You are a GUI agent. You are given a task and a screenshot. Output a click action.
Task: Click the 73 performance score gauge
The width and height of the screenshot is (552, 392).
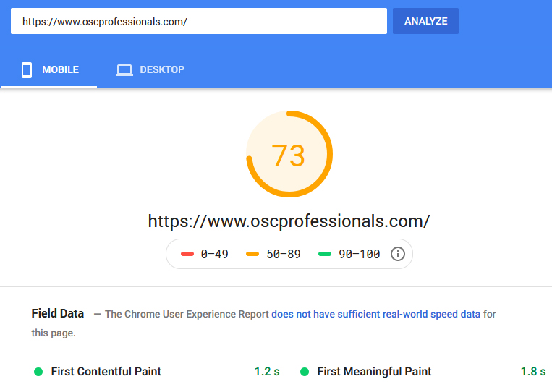click(x=289, y=154)
